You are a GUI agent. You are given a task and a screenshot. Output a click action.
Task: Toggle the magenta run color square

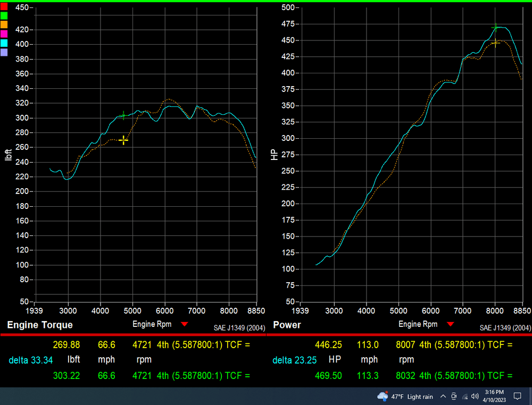(4, 33)
